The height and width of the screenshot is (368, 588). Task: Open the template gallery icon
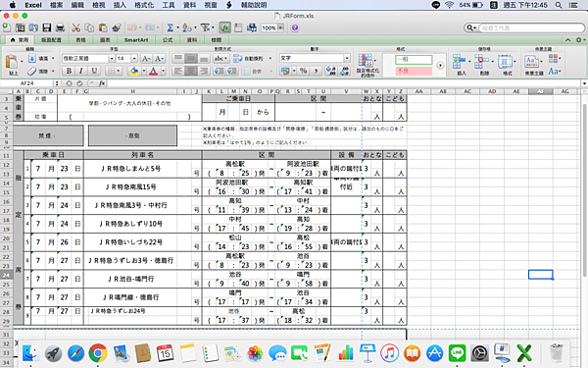(x=21, y=27)
